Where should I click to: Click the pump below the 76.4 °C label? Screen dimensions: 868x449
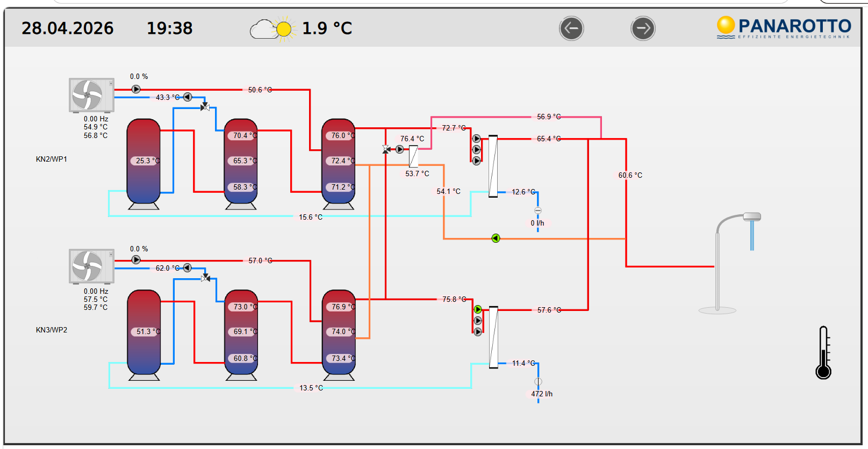tap(399, 149)
